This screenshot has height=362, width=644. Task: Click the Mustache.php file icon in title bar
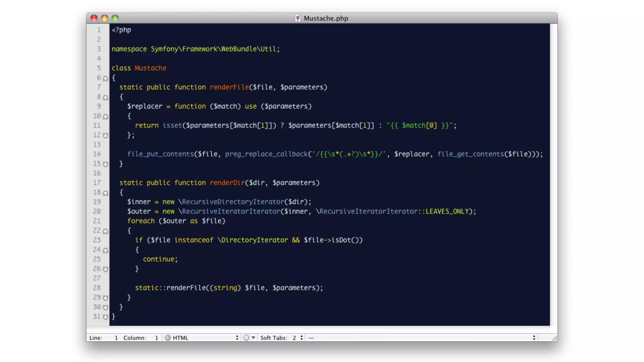[297, 18]
